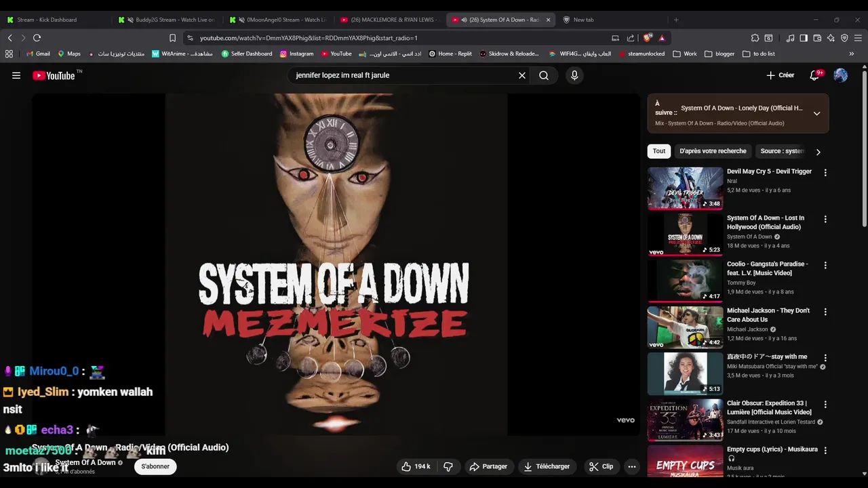This screenshot has height=488, width=868.
Task: Switch to MACKLEMORE & RYAN LEWIS tab
Action: click(x=390, y=20)
